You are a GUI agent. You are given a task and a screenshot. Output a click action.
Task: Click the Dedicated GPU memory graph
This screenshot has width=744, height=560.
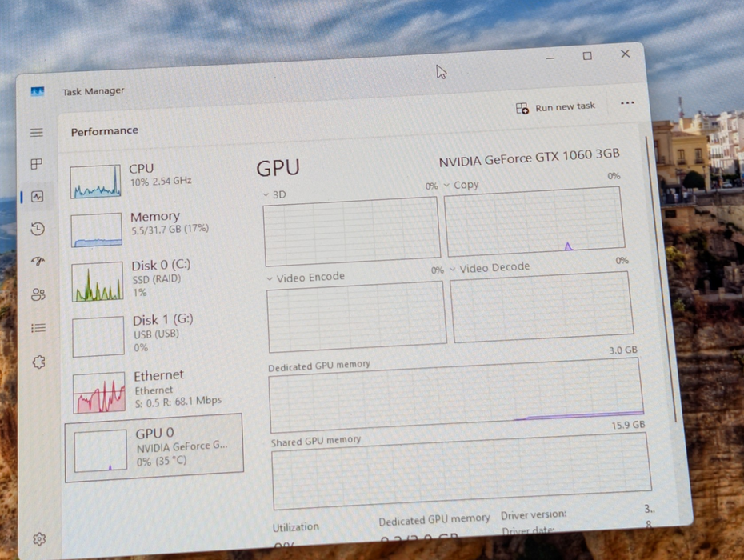click(x=457, y=395)
